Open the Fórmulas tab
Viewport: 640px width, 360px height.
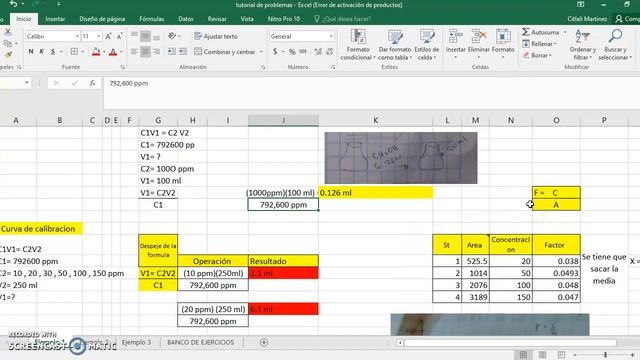pyautogui.click(x=151, y=19)
